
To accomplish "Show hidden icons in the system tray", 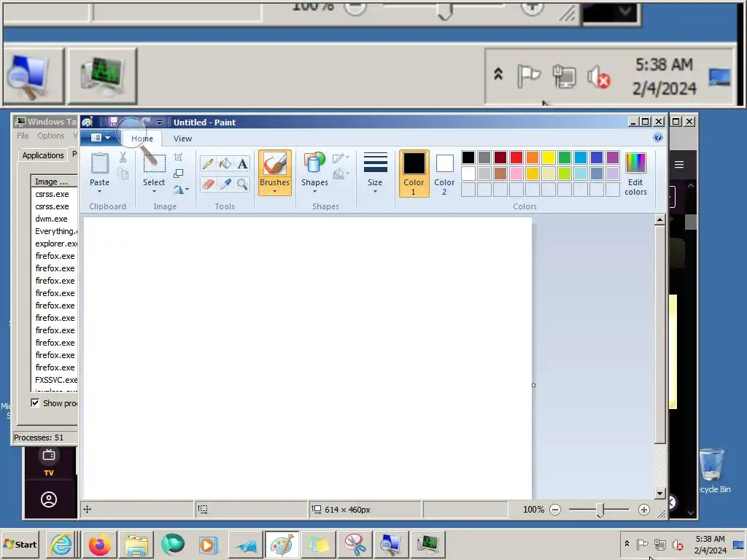I will pos(627,544).
